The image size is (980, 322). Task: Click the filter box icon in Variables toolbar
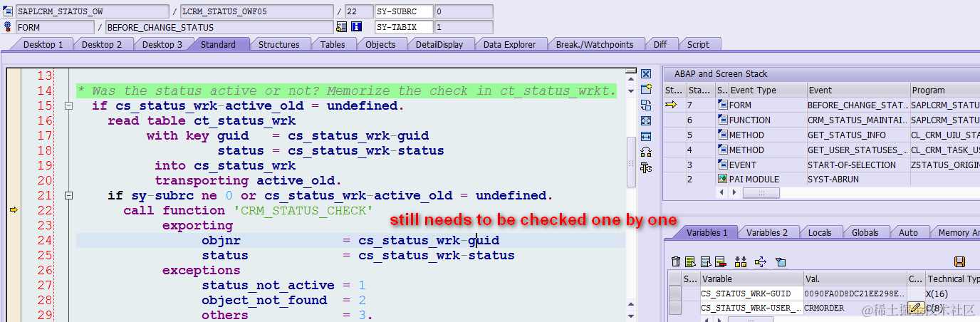tap(780, 262)
